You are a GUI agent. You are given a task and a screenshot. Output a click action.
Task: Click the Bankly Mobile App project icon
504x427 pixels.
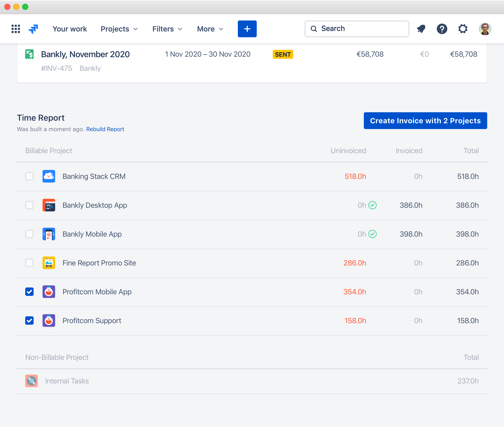coord(49,234)
